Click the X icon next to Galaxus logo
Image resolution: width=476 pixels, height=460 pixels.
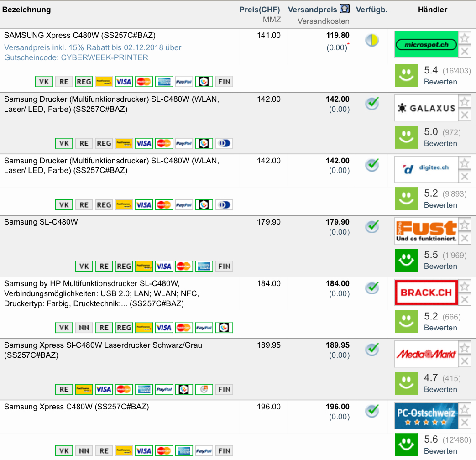tap(464, 115)
